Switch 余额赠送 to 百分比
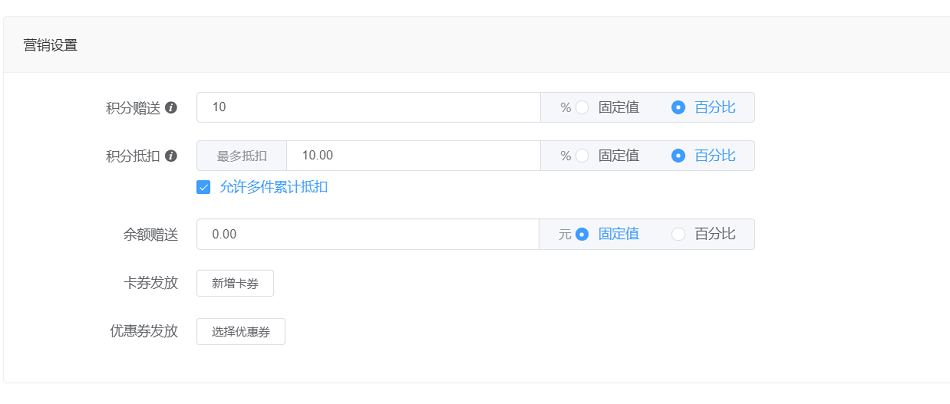This screenshot has height=404, width=950. [679, 234]
